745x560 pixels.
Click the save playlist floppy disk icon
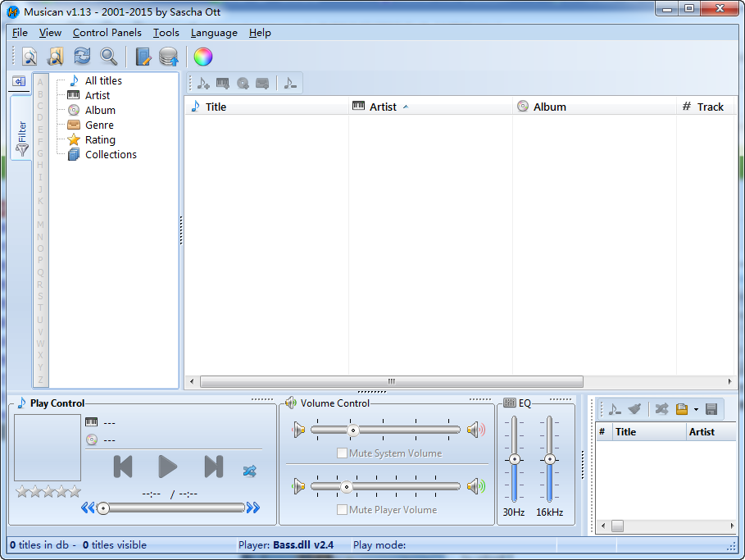(711, 409)
